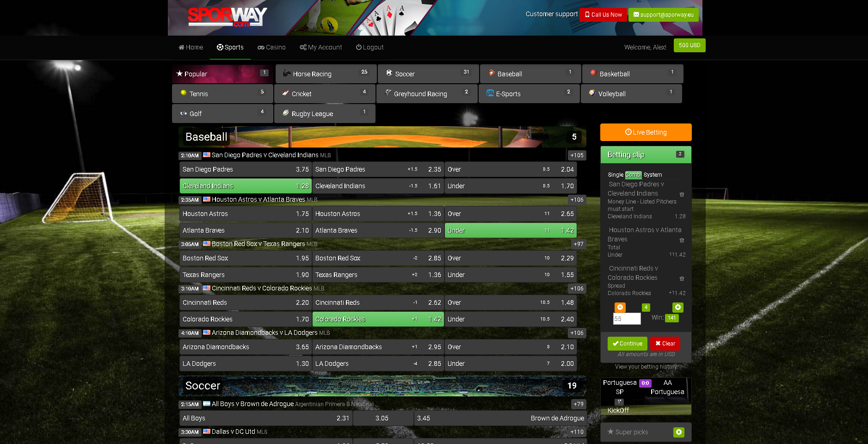The width and height of the screenshot is (868, 444).
Task: Open San Diego Padres v Cleveland Indians match
Action: click(265, 155)
